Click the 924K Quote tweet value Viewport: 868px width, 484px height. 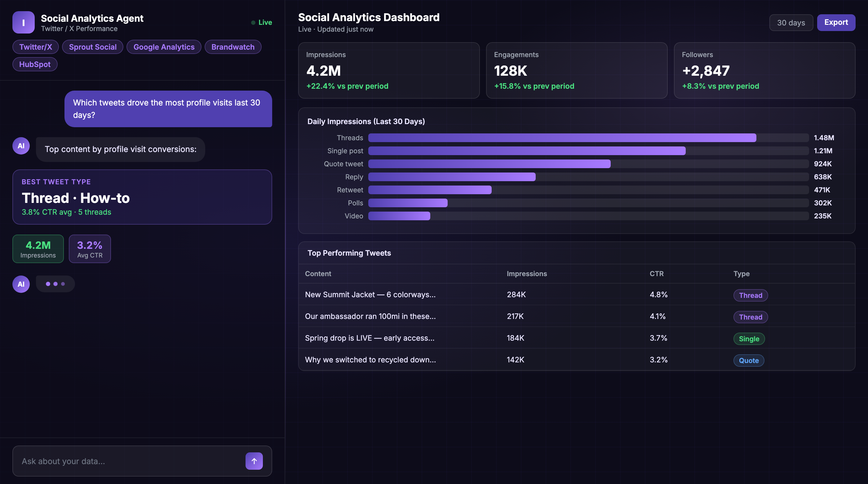822,164
